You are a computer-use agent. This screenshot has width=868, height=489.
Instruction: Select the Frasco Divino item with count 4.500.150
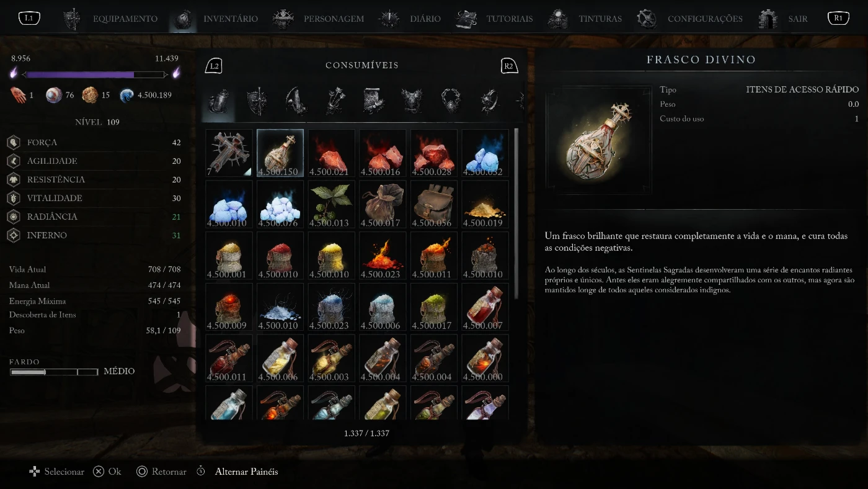(x=280, y=153)
